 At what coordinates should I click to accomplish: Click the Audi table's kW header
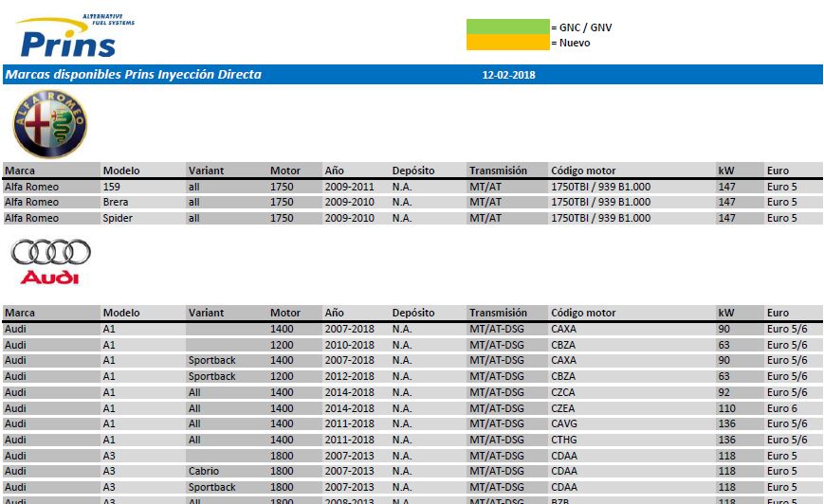pos(726,313)
